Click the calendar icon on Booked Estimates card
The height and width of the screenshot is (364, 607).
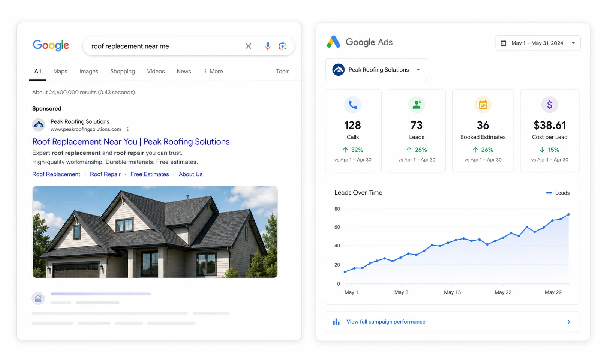tap(483, 105)
